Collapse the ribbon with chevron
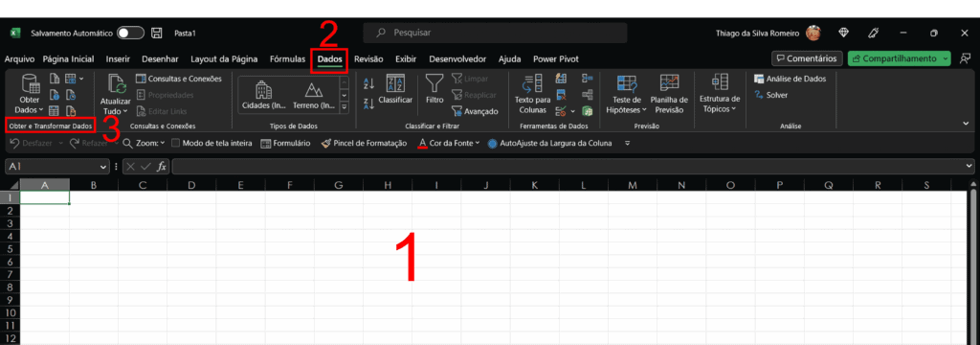Viewport: 980px width, 345px height. [x=967, y=125]
